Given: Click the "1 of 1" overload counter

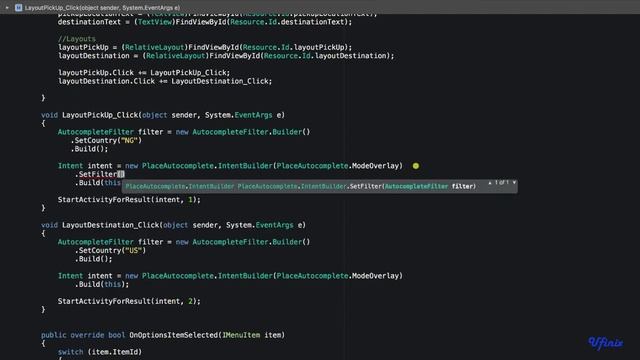Looking at the screenshot, I should coord(502,182).
